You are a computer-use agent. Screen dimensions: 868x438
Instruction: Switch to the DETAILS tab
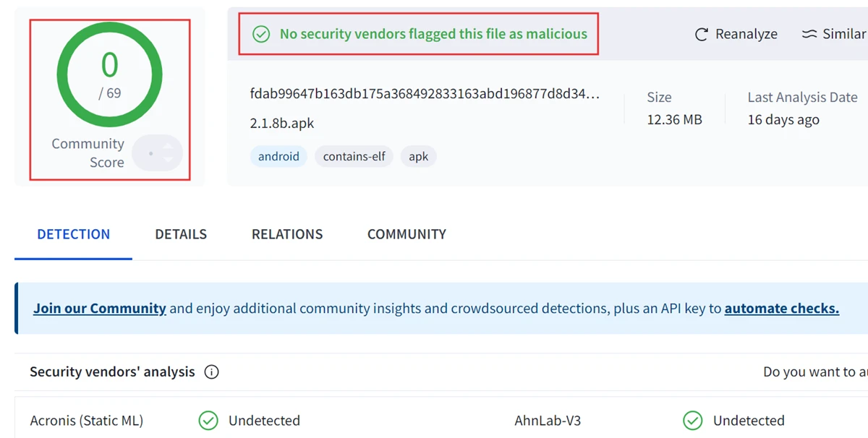tap(181, 234)
